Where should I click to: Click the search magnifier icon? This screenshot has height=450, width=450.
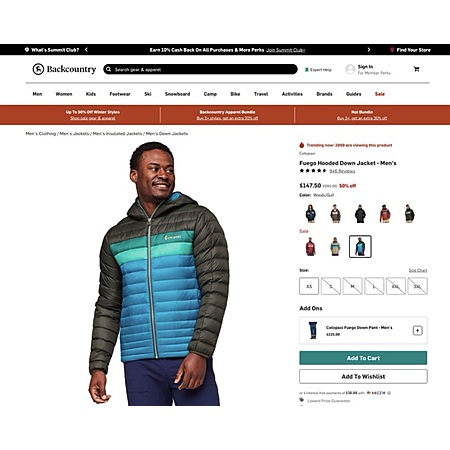tap(108, 69)
